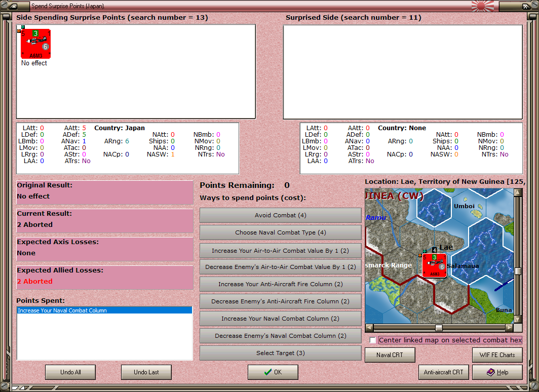Click the 'Country: None' label

402,128
